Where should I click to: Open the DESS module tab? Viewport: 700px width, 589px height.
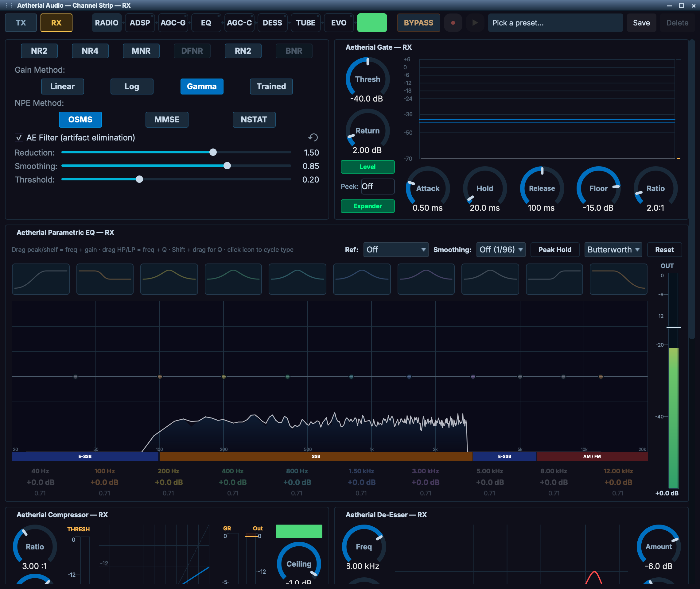tap(272, 23)
